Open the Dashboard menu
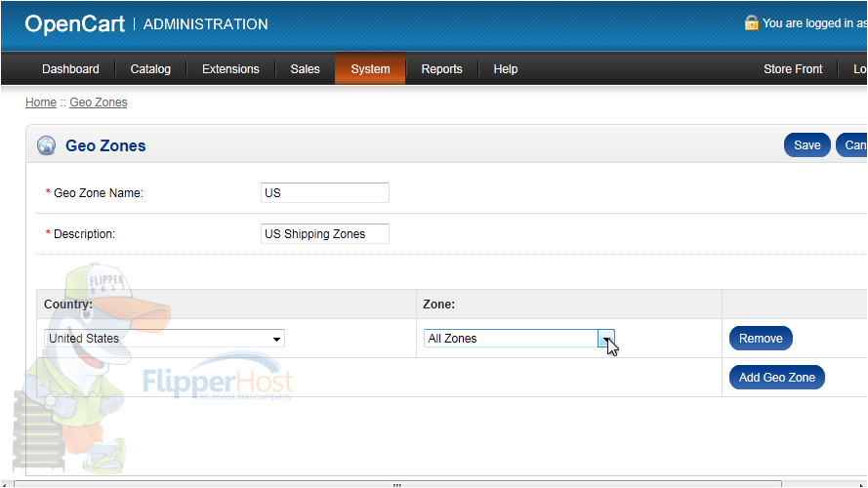868x488 pixels. click(x=70, y=69)
